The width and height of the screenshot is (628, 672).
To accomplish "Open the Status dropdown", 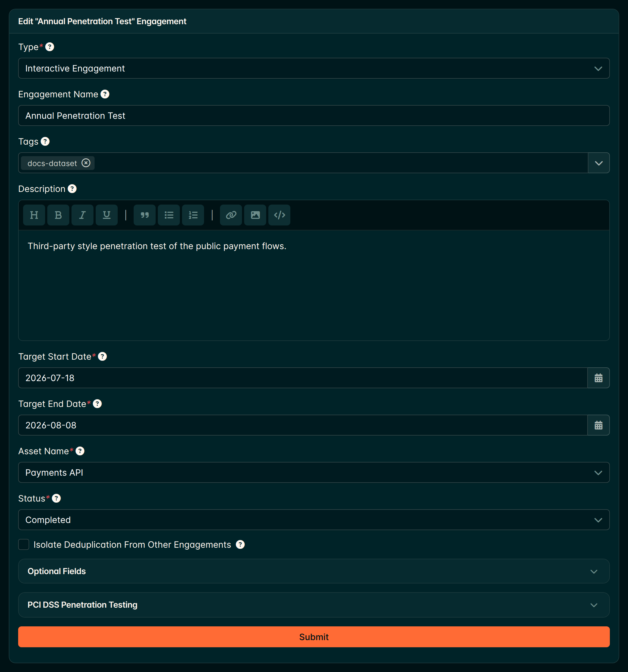I will [314, 520].
